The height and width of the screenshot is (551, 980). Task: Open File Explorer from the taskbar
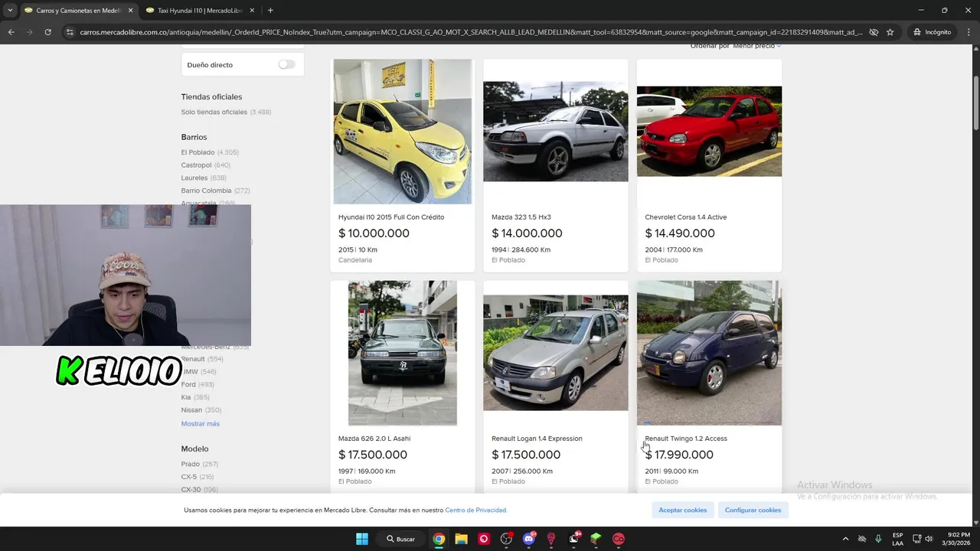pos(461,539)
